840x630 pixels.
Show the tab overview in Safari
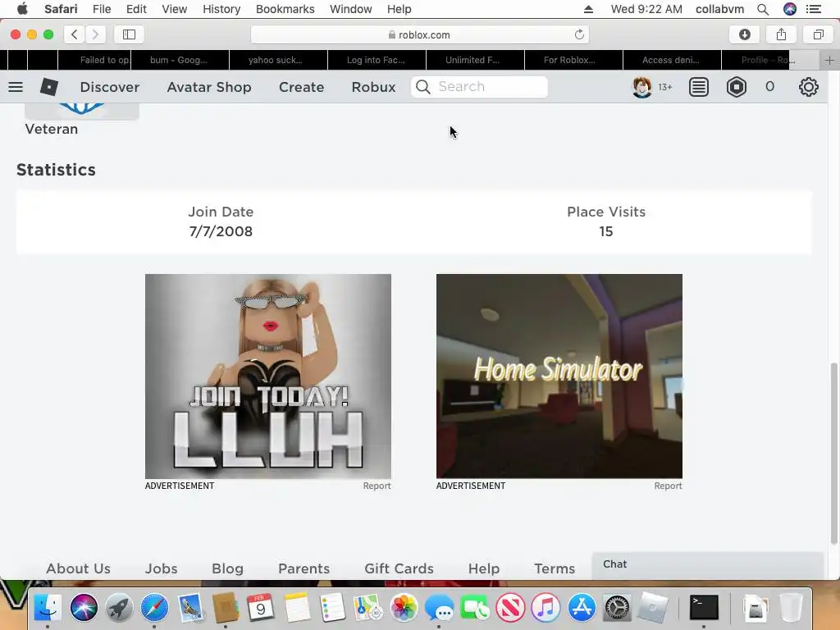tap(818, 34)
